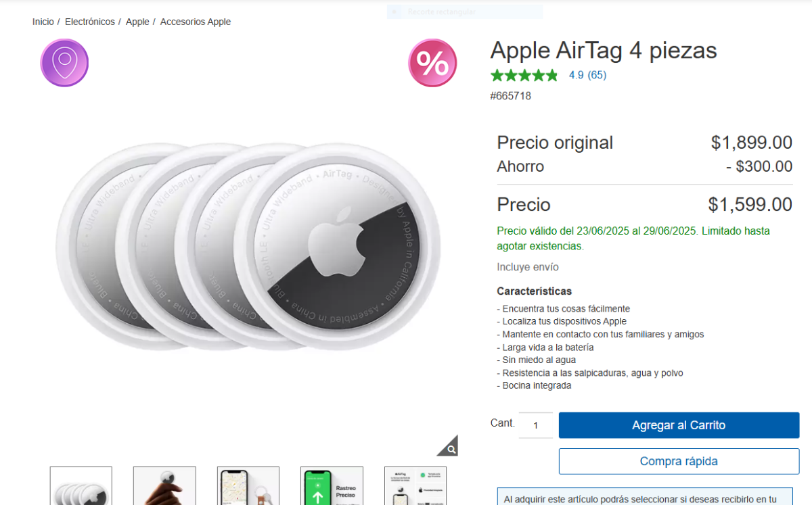
Task: Click the item number #665718
Action: point(511,96)
